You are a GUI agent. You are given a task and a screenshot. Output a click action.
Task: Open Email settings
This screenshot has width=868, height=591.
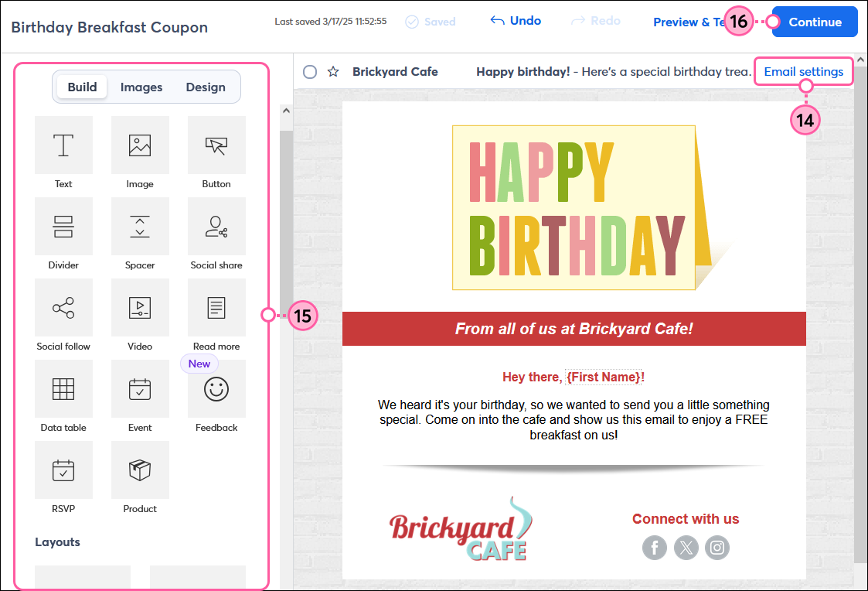coord(803,71)
